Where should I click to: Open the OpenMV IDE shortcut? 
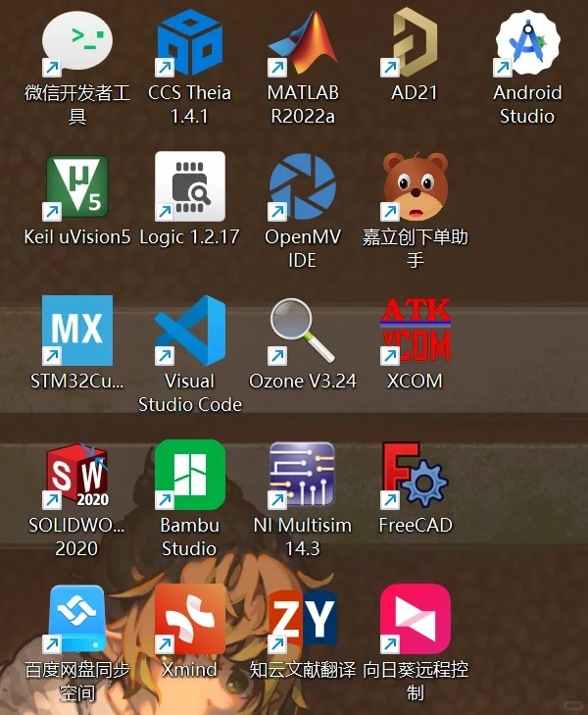[303, 187]
